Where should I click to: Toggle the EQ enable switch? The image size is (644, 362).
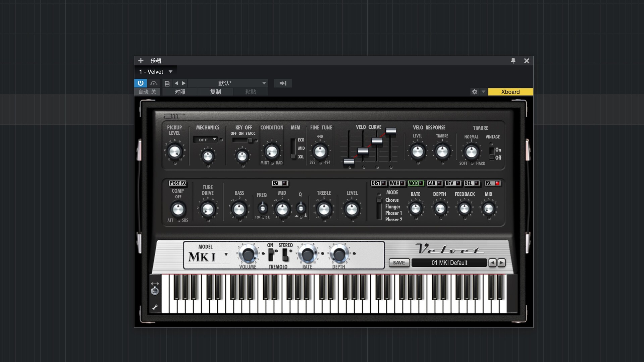pos(284,183)
